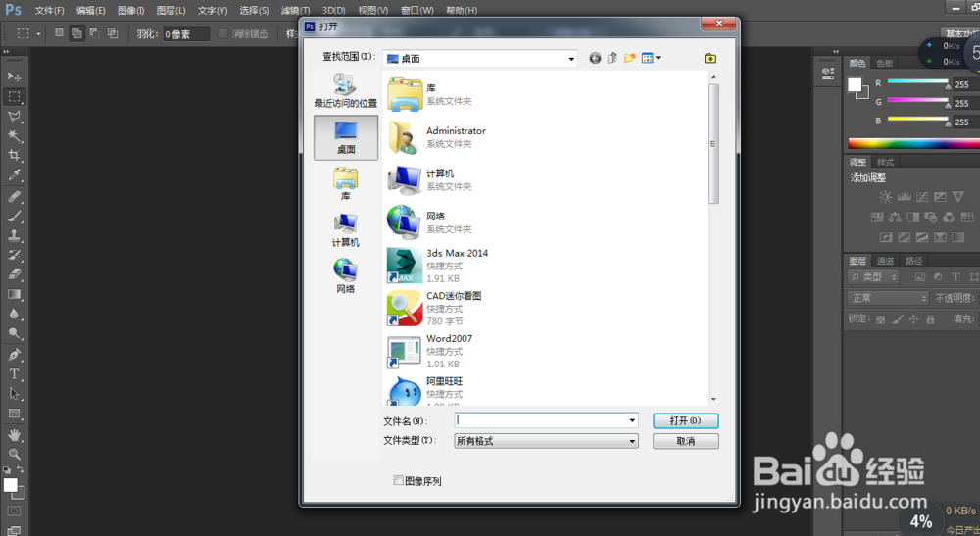Screen dimensions: 980x536
Task: Go to 库 in the places bar
Action: [346, 183]
